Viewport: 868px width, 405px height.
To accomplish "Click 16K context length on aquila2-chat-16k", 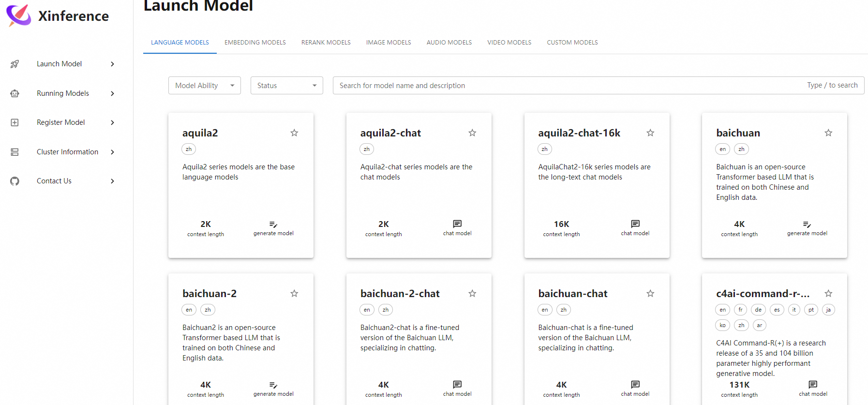I will [561, 224].
